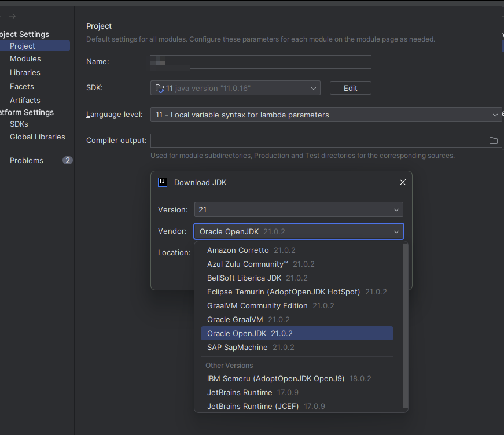Click the folder icon in Compiler output field

[x=494, y=141]
